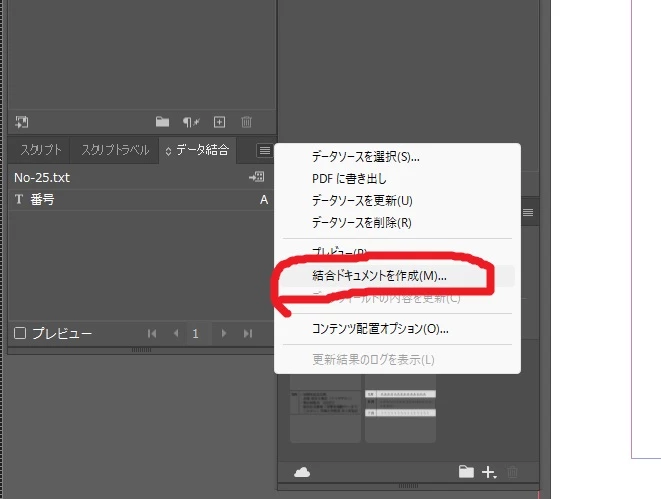Image resolution: width=661 pixels, height=499 pixels.
Task: Click 更新結果のログを表示(L) menu item
Action: (398, 360)
